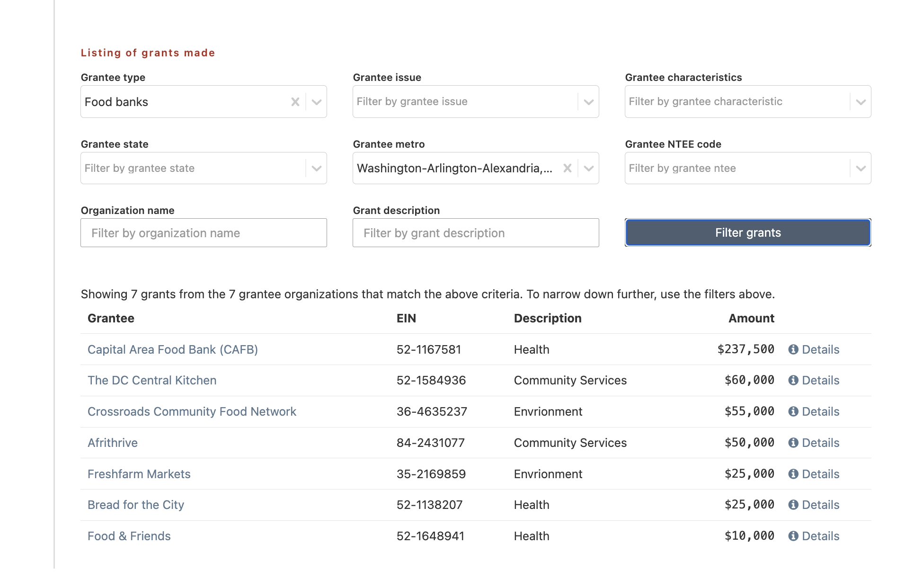Open Details text for $10,000 grant
The height and width of the screenshot is (588, 923).
[821, 536]
